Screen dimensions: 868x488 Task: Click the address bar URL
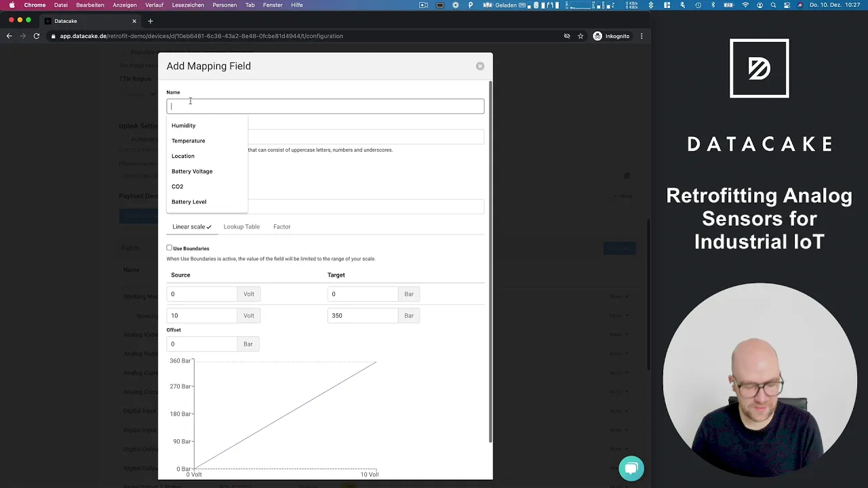tap(201, 36)
